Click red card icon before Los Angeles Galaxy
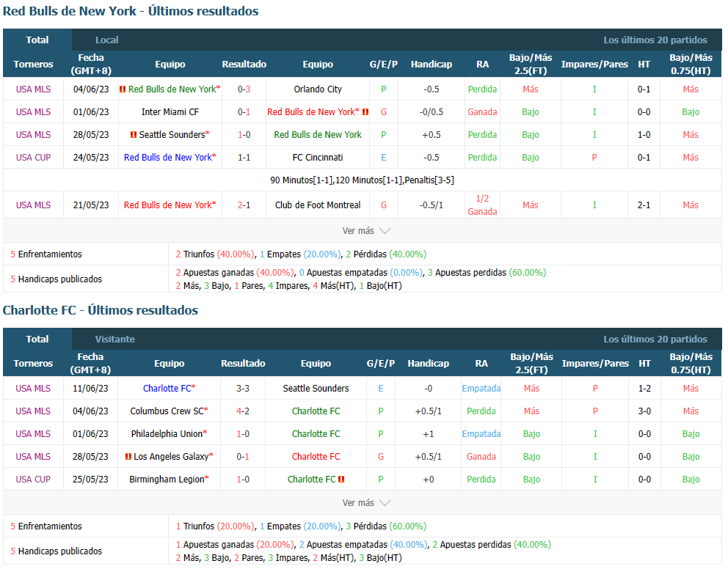This screenshot has height=569, width=728. click(x=128, y=456)
